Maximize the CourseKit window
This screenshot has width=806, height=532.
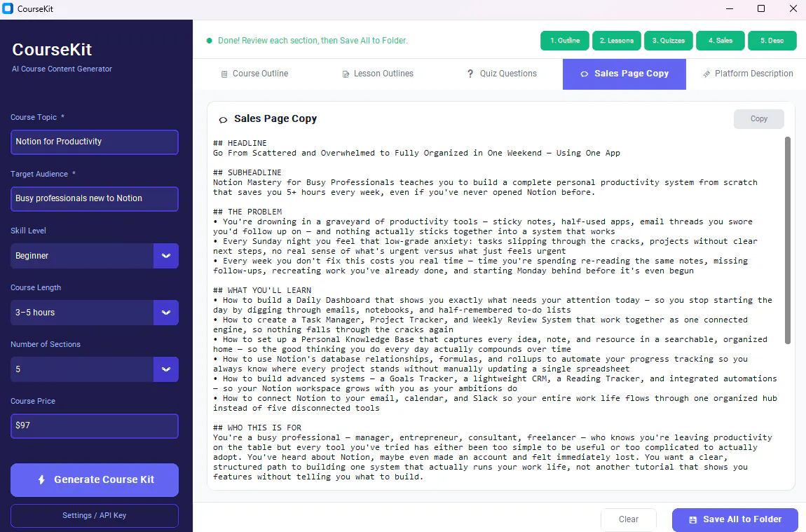tap(761, 8)
